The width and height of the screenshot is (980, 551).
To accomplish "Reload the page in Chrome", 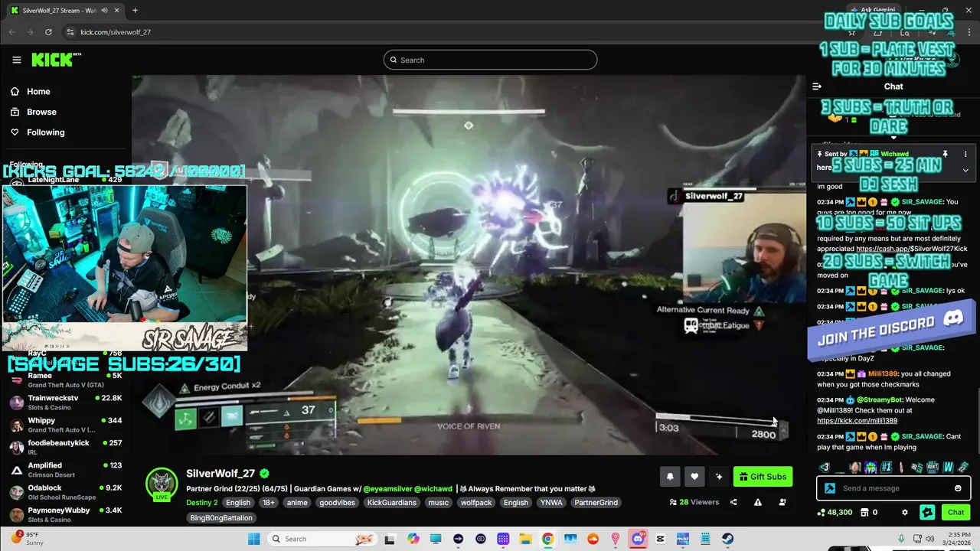I will click(x=48, y=32).
